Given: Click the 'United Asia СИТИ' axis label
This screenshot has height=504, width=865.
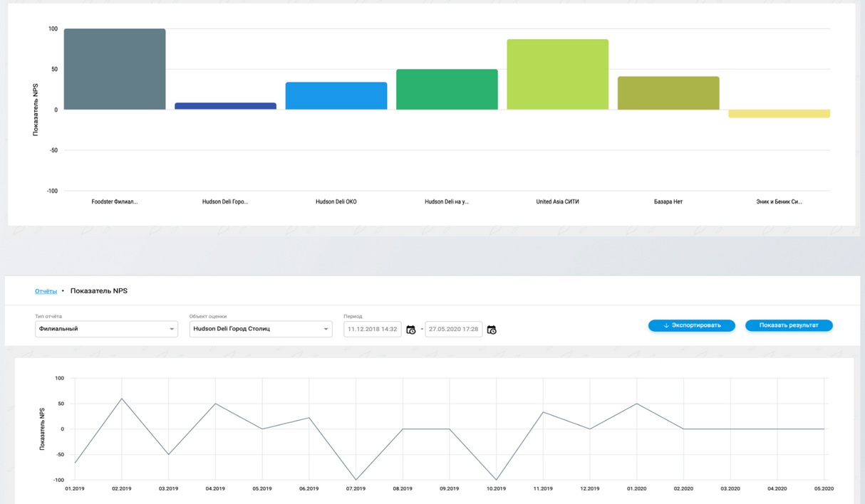Looking at the screenshot, I should point(558,202).
